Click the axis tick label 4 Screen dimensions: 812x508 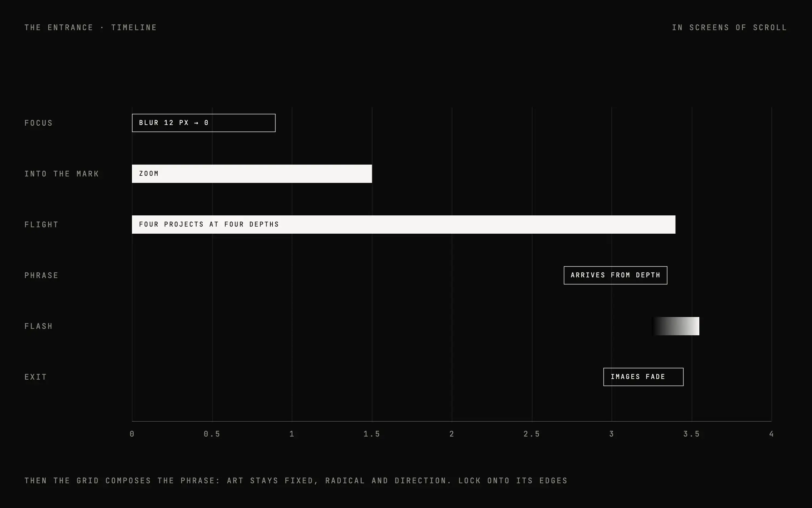(x=771, y=434)
